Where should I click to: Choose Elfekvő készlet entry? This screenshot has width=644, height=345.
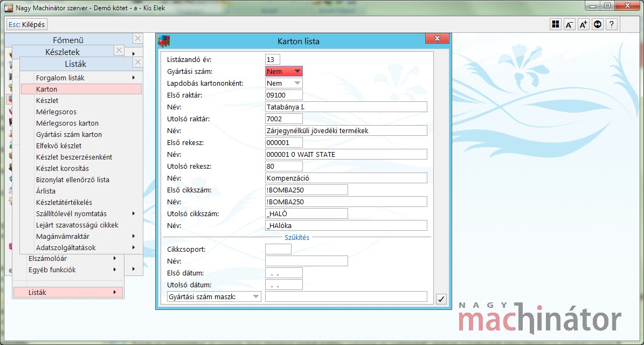click(x=81, y=146)
